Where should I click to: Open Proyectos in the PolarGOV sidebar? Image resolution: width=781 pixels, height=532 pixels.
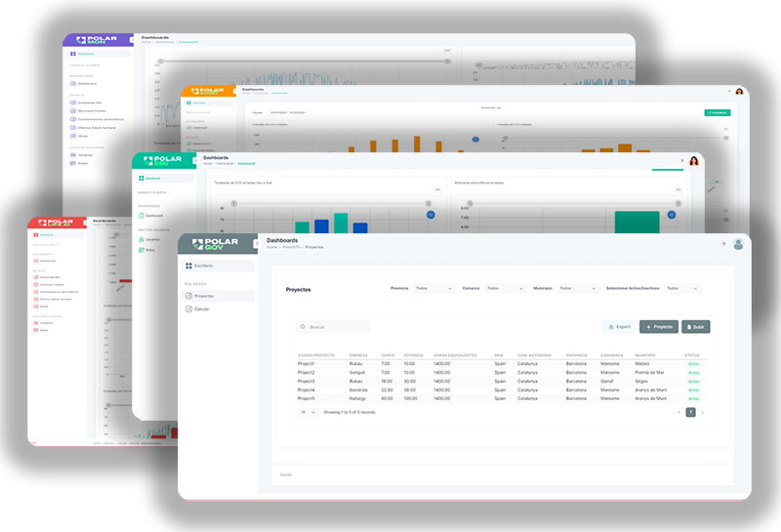203,295
